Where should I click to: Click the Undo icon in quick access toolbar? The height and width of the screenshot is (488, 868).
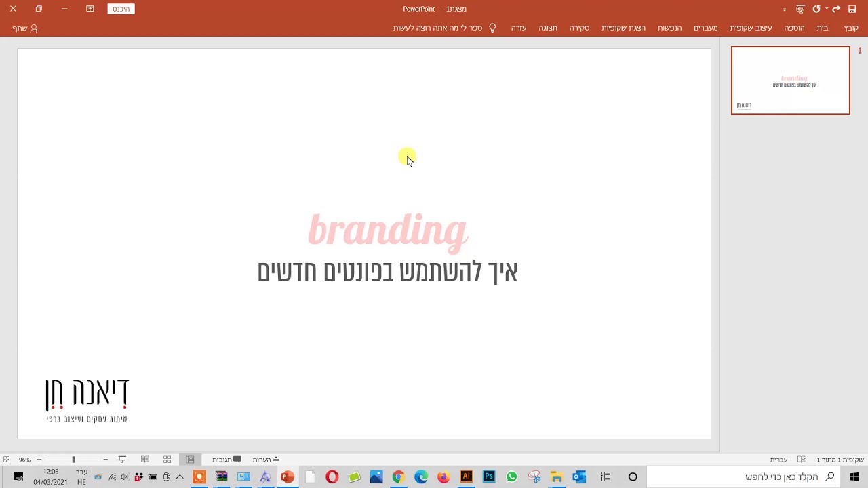coord(816,9)
